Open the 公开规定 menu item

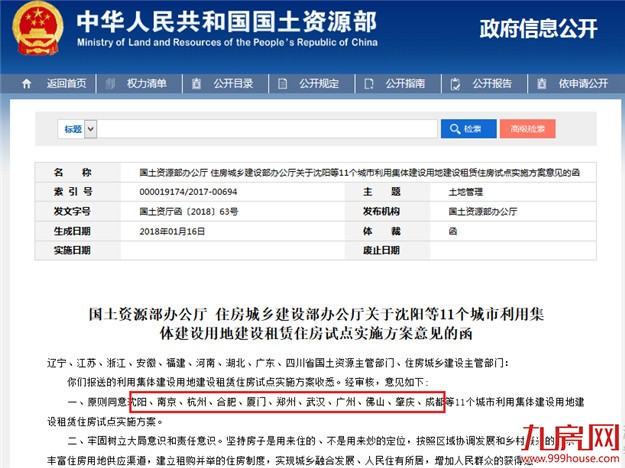319,84
